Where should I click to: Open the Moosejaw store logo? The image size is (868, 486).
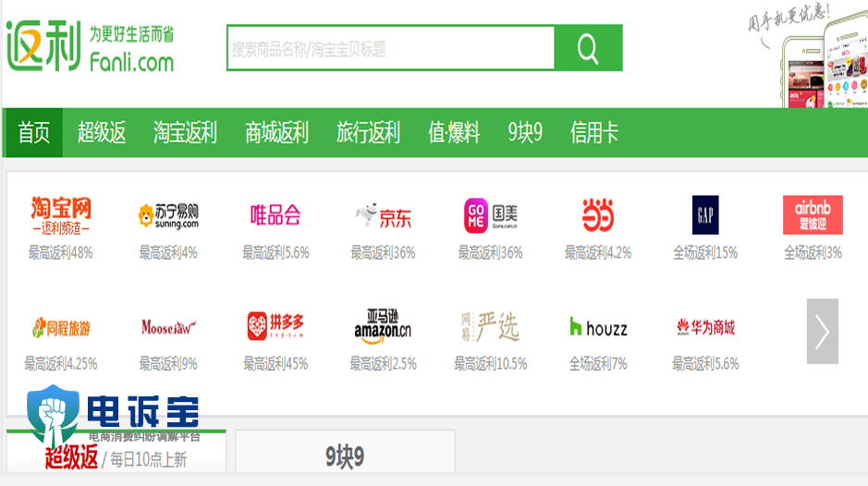click(168, 327)
